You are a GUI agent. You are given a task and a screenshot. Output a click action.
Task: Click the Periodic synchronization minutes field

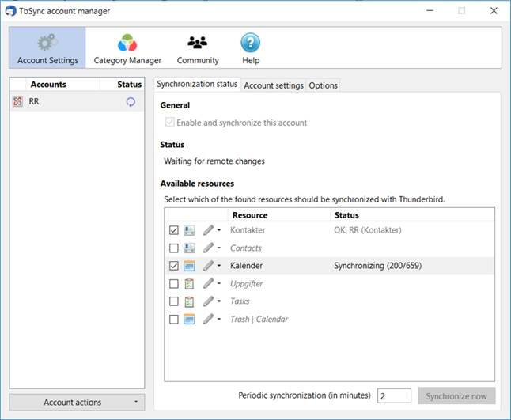click(x=394, y=396)
